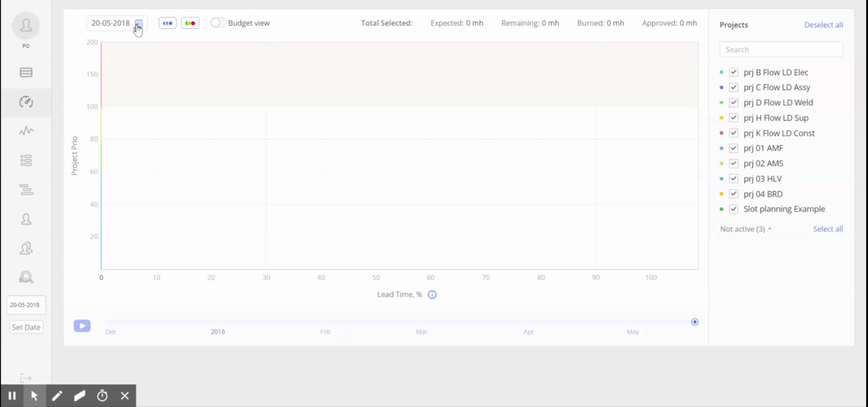Screen dimensions: 868x407
Task: Select the speedometer dashboard icon in the sidebar
Action: point(26,101)
